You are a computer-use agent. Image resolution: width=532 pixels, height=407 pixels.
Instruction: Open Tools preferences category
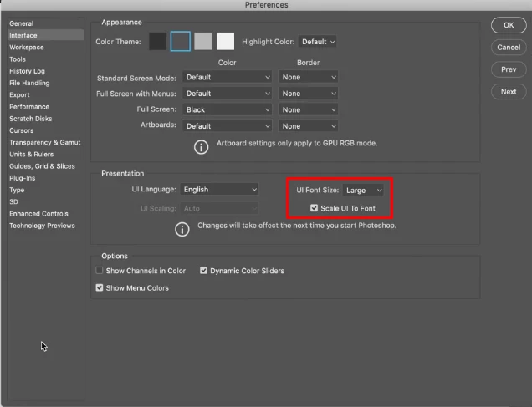tap(45, 59)
